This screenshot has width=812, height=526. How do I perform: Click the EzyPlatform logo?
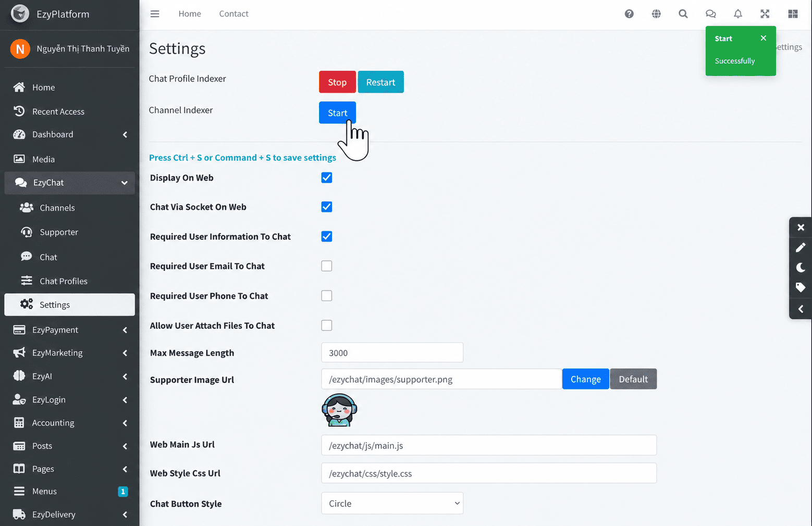pyautogui.click(x=20, y=14)
